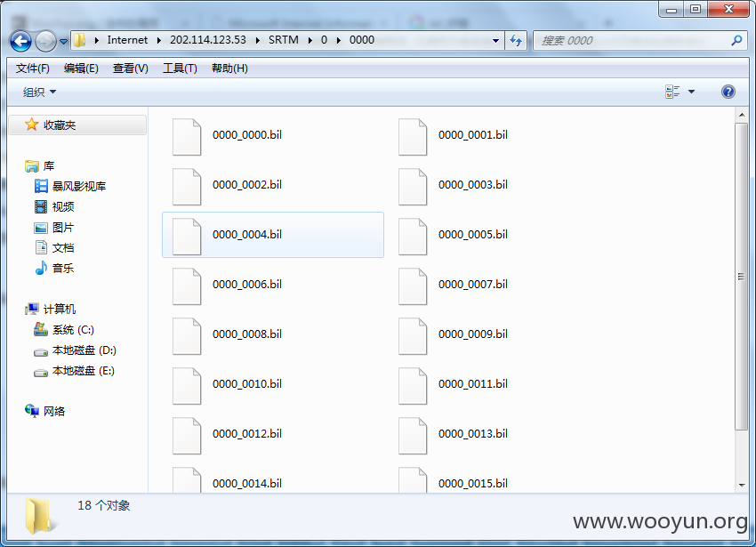Select the file icon of 0000_0012.bil

tap(187, 436)
